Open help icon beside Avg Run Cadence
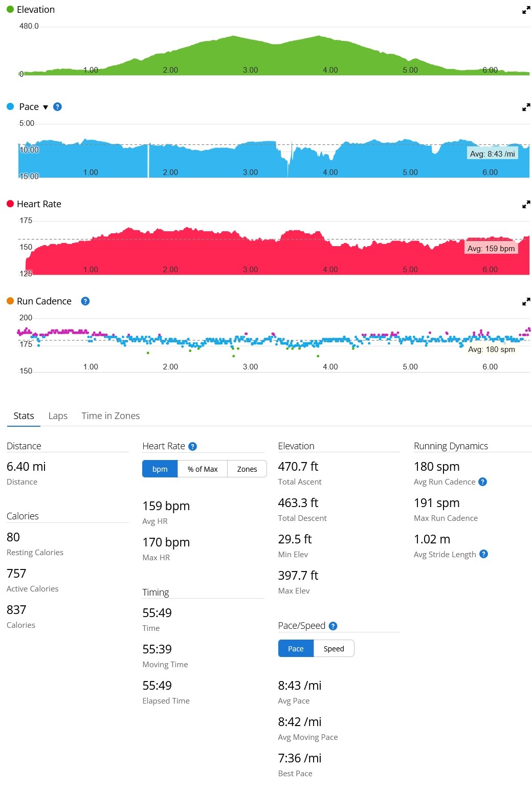The image size is (532, 789). tap(482, 481)
